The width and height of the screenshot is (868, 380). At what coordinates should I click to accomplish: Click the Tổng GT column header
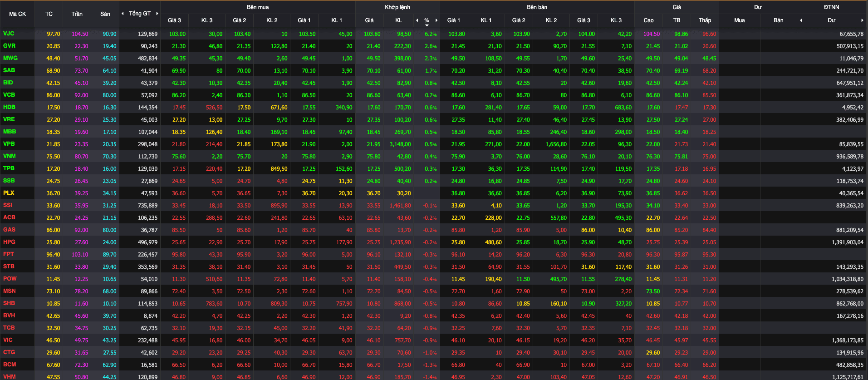point(140,14)
